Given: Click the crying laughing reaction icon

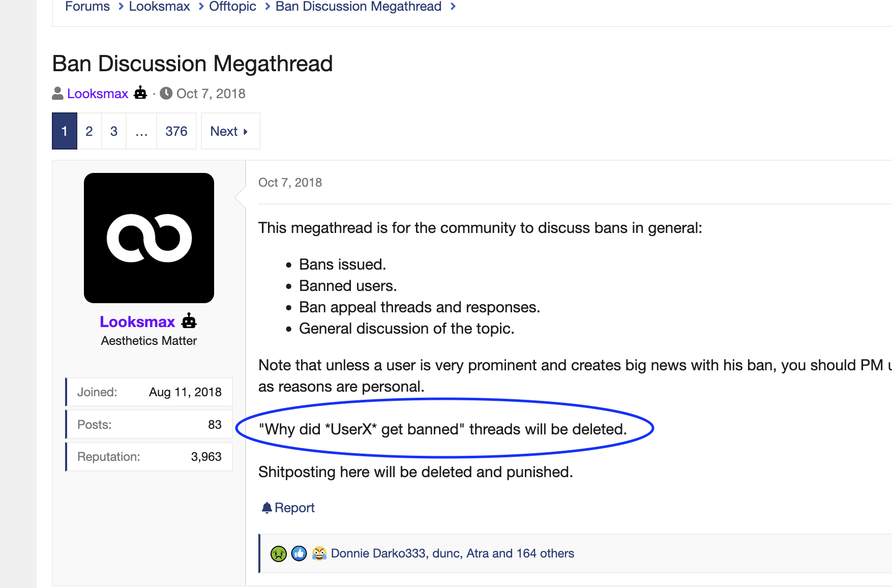Looking at the screenshot, I should pyautogui.click(x=319, y=553).
